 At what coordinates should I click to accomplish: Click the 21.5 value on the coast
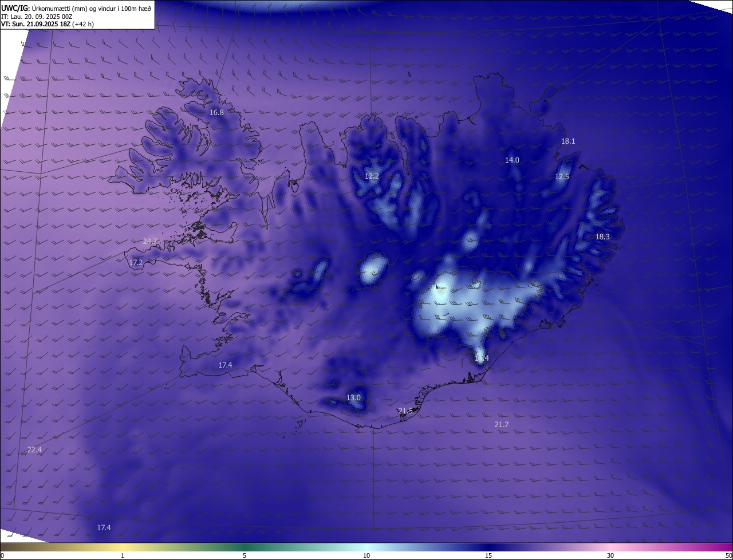click(x=405, y=411)
